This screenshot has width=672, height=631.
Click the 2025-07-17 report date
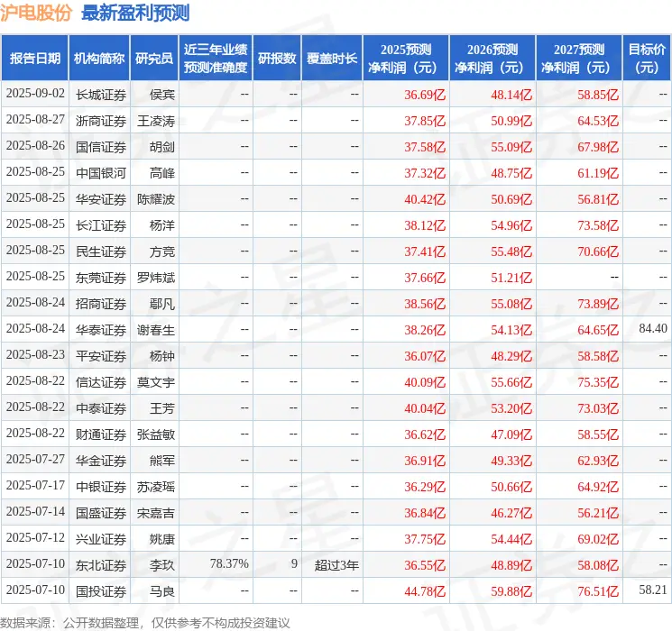[35, 485]
